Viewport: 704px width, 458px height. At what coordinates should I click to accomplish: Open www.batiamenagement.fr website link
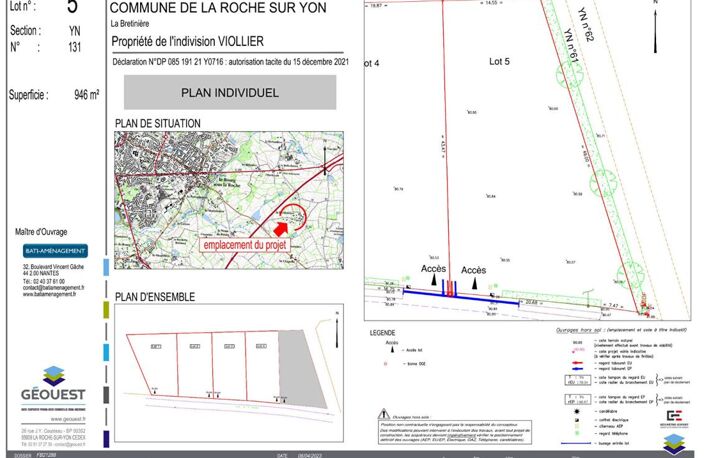tap(49, 294)
